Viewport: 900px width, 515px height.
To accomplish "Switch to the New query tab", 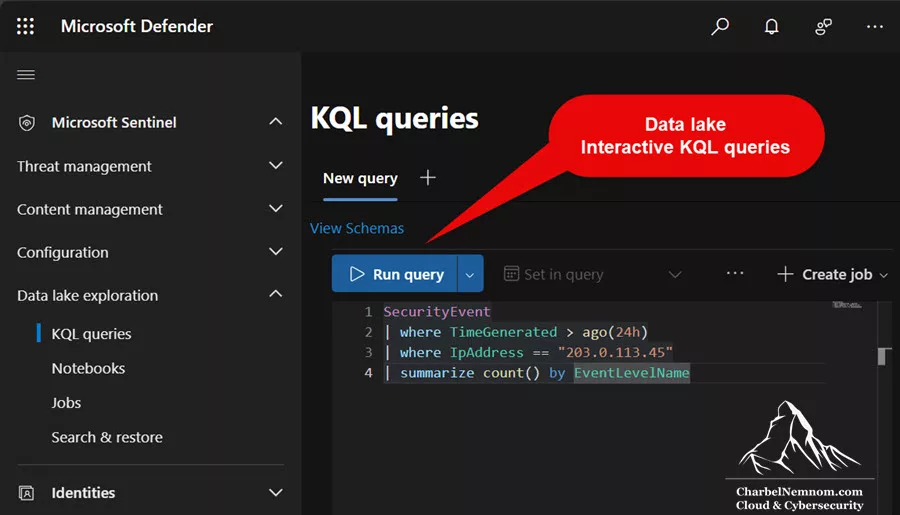I will pyautogui.click(x=360, y=179).
